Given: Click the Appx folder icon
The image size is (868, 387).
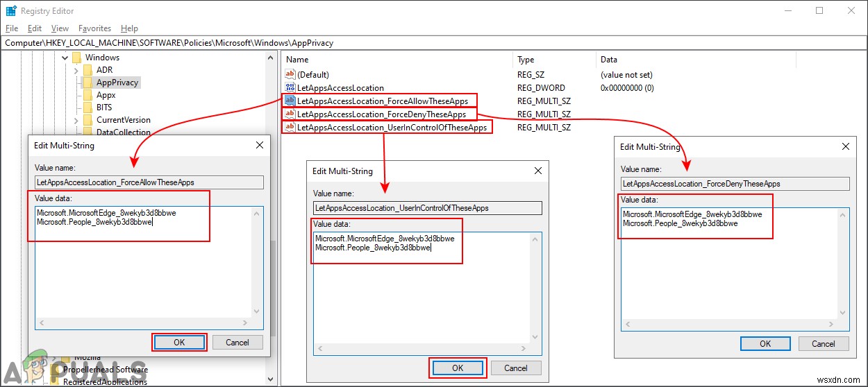Looking at the screenshot, I should coord(87,95).
